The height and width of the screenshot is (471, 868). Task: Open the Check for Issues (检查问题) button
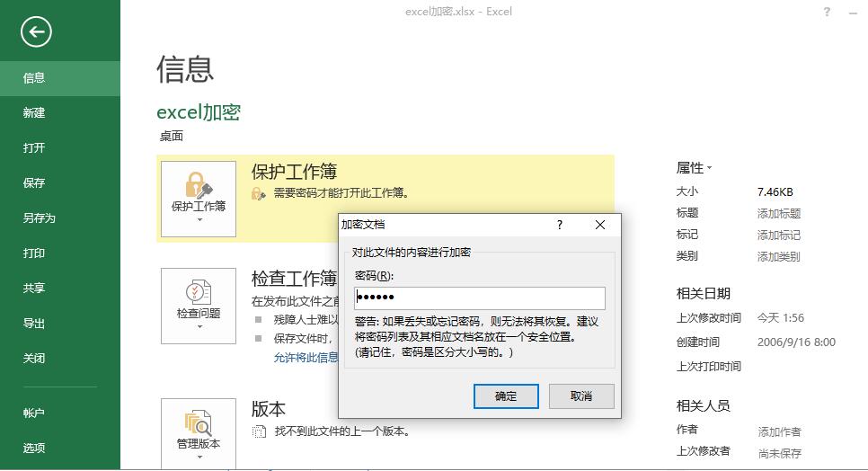[199, 307]
